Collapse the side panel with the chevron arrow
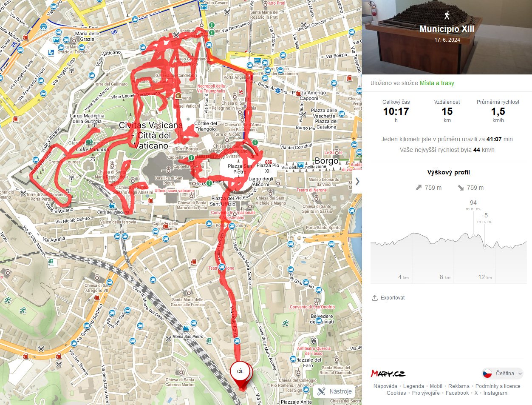 tap(357, 181)
